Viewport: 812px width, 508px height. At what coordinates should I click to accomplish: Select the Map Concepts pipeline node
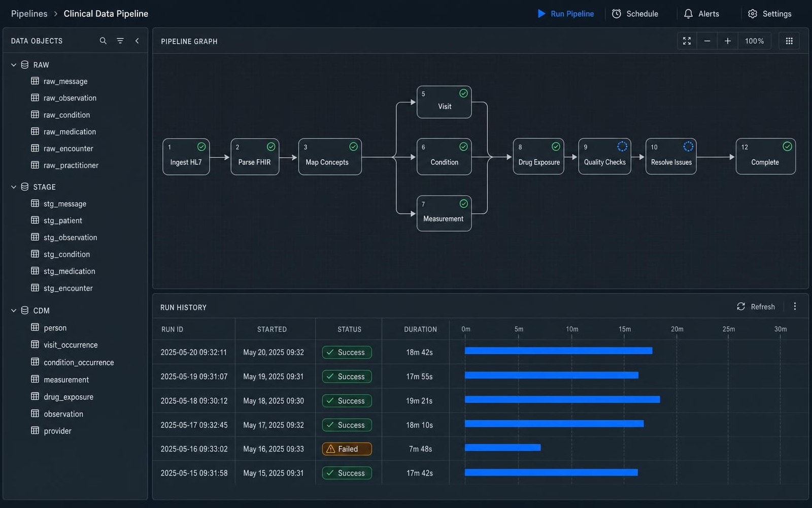330,156
